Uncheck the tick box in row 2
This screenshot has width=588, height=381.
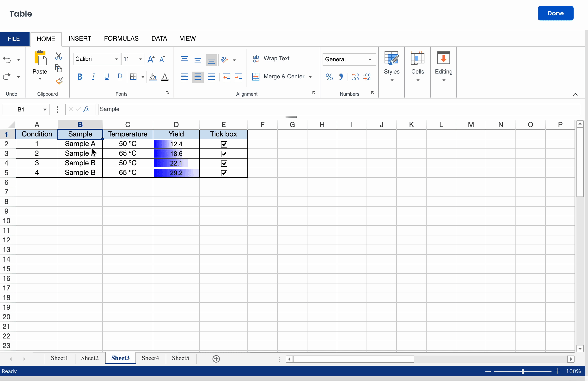224,144
